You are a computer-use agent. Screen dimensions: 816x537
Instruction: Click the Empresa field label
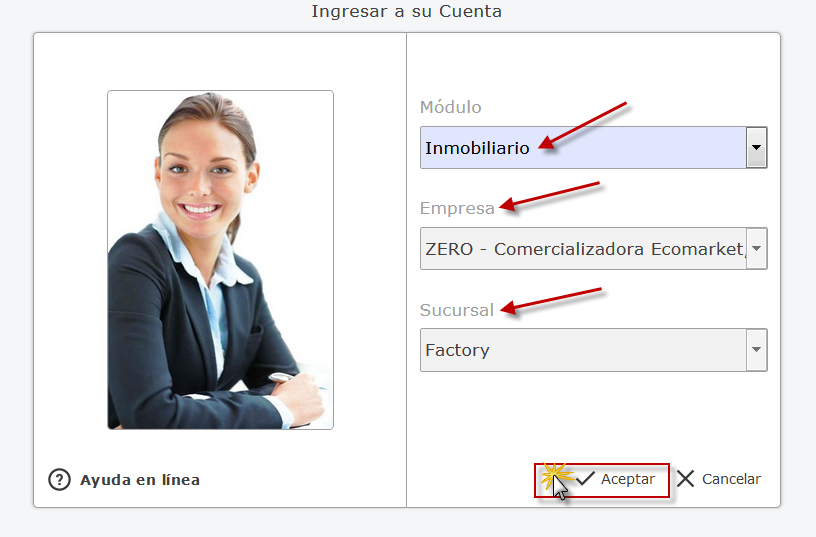pos(457,208)
